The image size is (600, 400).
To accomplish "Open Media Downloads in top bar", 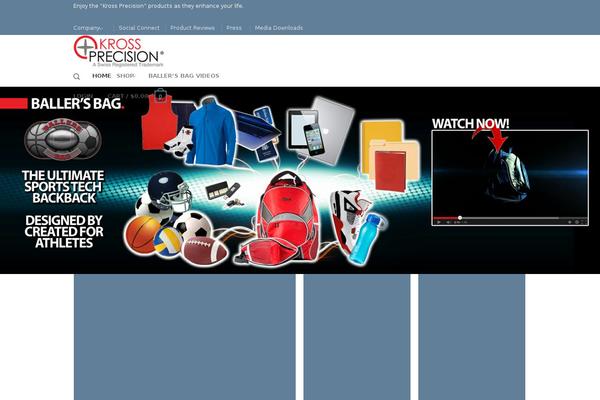I will click(279, 28).
